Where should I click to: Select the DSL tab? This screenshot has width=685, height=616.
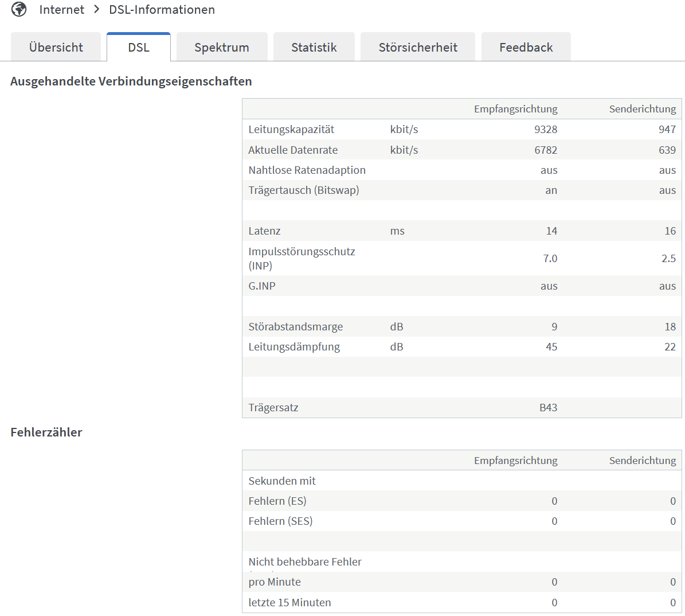tap(139, 47)
